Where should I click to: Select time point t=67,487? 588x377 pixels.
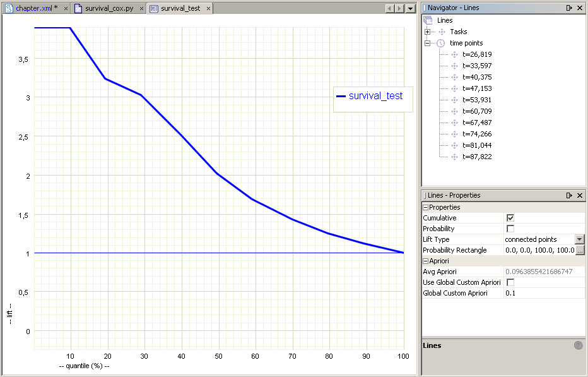click(477, 123)
